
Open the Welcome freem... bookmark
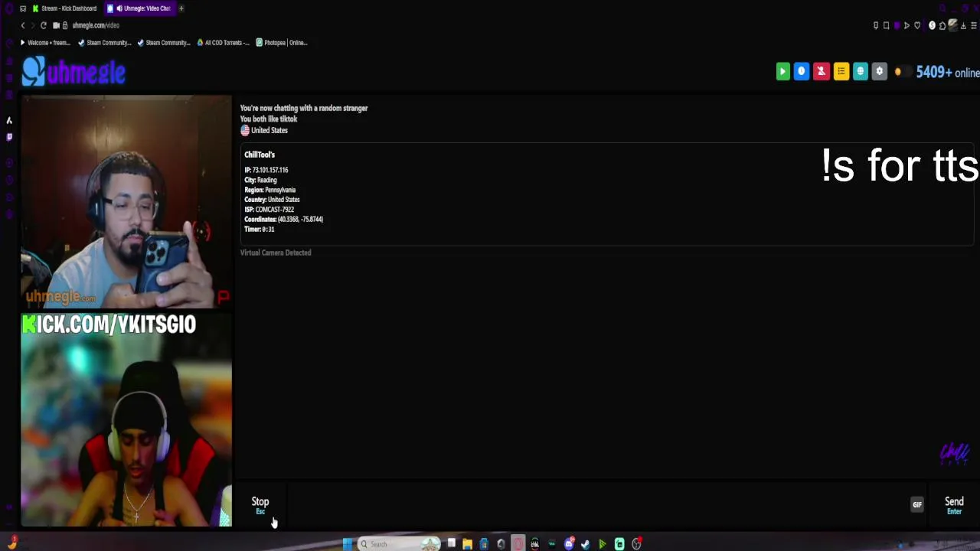(x=44, y=43)
